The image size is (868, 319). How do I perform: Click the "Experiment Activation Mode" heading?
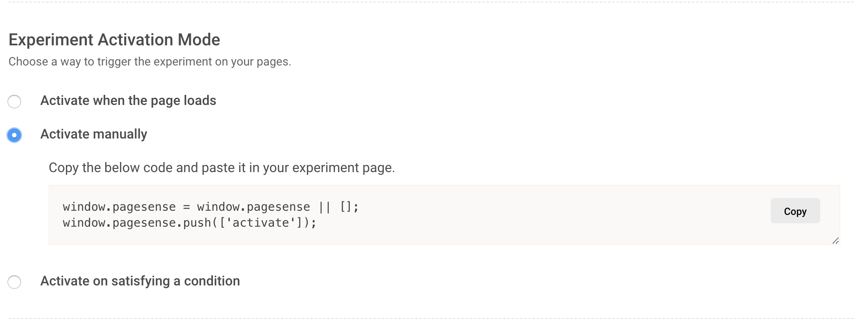point(114,40)
